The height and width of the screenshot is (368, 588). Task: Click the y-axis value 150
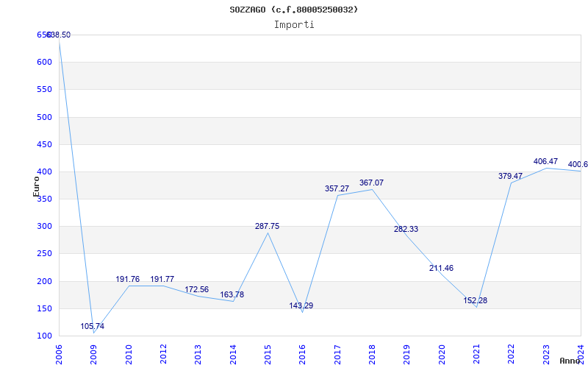pos(44,308)
